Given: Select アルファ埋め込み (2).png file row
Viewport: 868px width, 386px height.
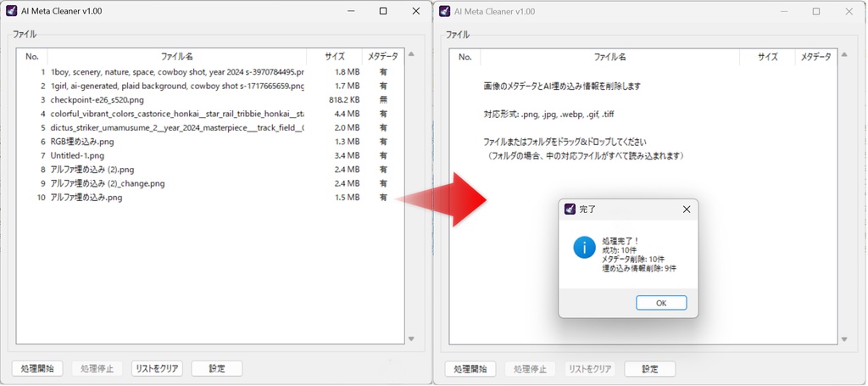Looking at the screenshot, I should [x=211, y=169].
